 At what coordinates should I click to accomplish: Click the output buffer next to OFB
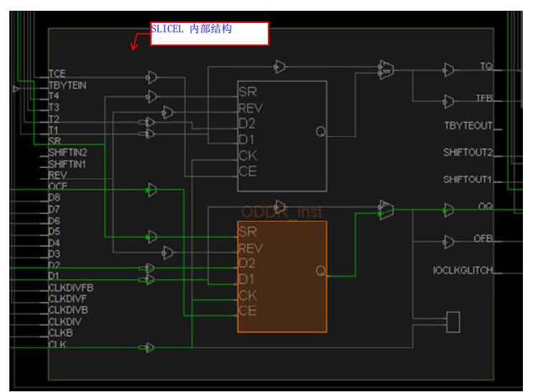448,241
